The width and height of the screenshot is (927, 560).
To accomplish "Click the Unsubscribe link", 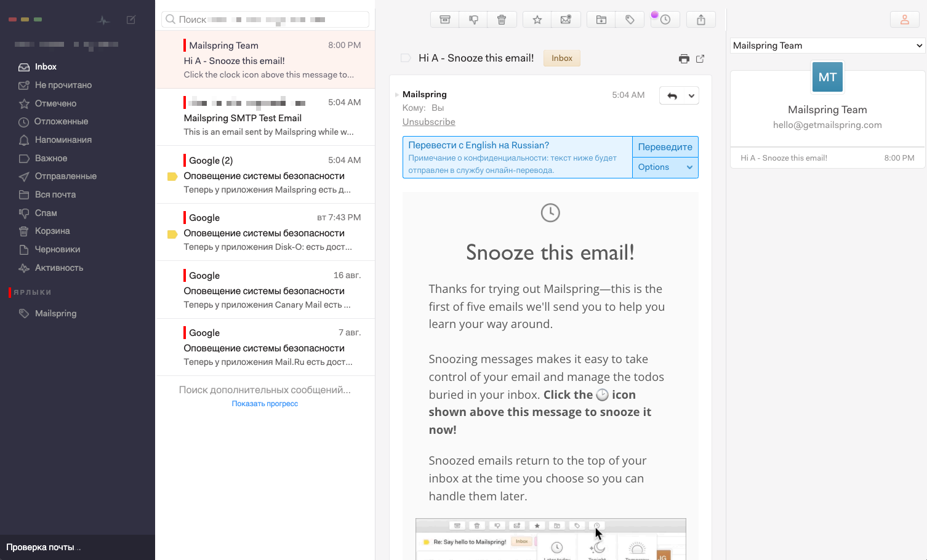I will click(x=429, y=122).
